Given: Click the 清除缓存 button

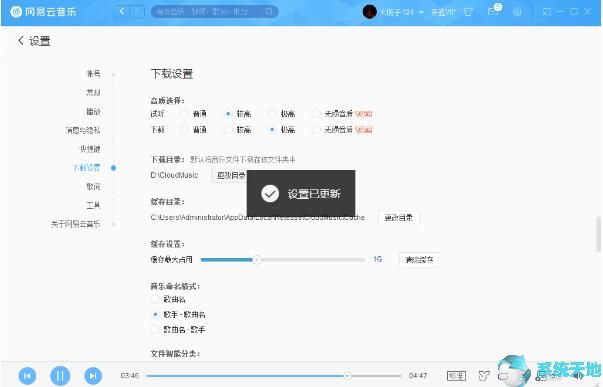Looking at the screenshot, I should (x=419, y=260).
